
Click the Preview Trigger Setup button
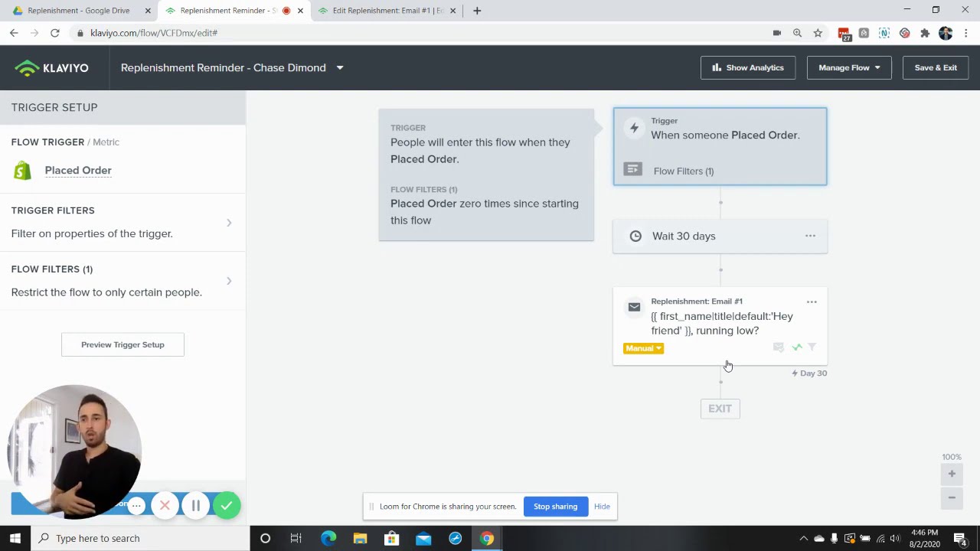click(122, 344)
